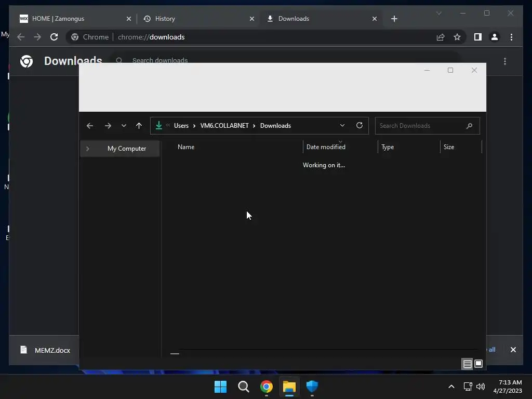
Task: Click the Chrome site info icon
Action: pos(75,37)
